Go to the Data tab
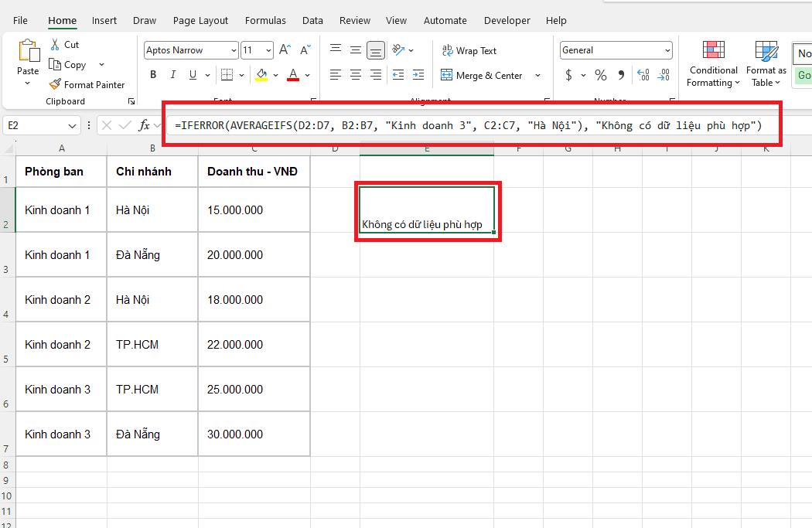The image size is (812, 528). coord(312,20)
